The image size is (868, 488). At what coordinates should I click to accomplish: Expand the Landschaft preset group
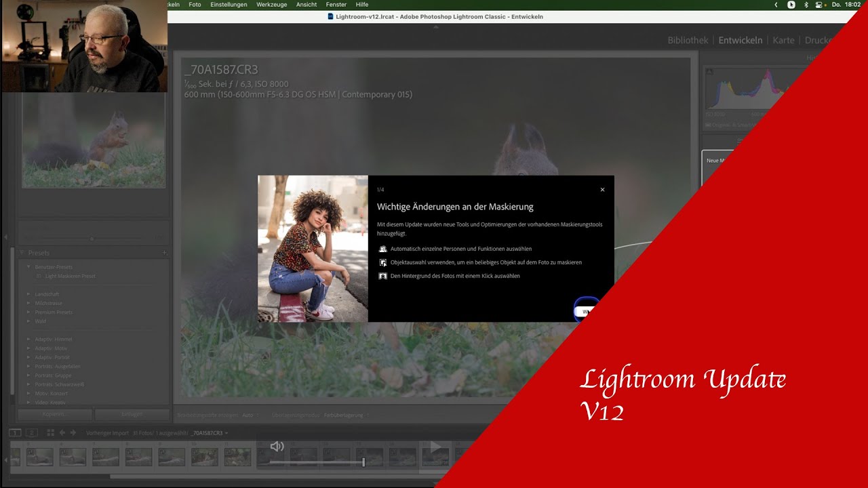(x=28, y=294)
